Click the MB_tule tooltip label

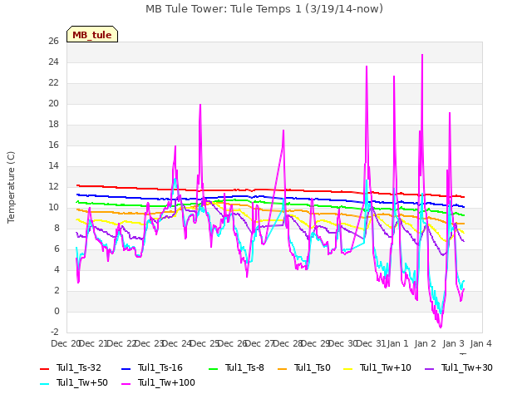pos(92,35)
